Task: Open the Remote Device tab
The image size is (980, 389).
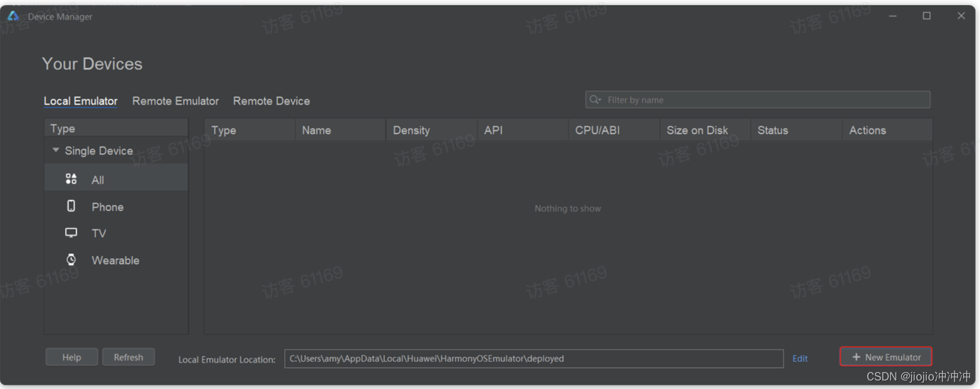Action: tap(271, 101)
